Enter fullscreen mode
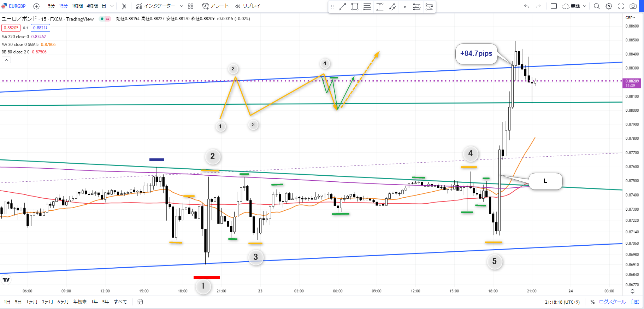This screenshot has width=644, height=309. (621, 6)
